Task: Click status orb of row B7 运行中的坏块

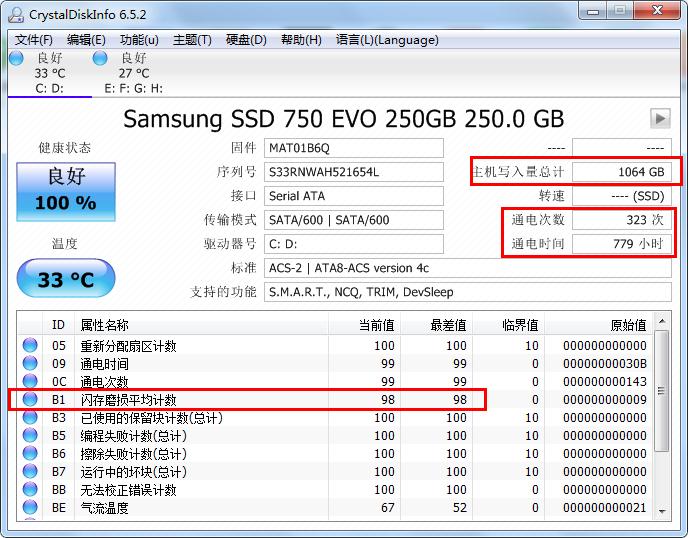Action: point(30,471)
